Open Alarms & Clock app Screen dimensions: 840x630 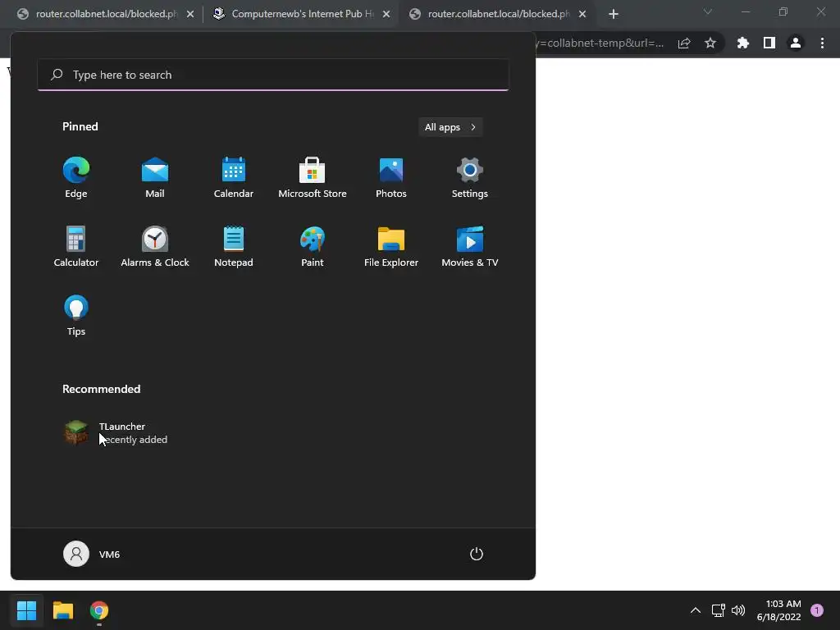(x=155, y=246)
